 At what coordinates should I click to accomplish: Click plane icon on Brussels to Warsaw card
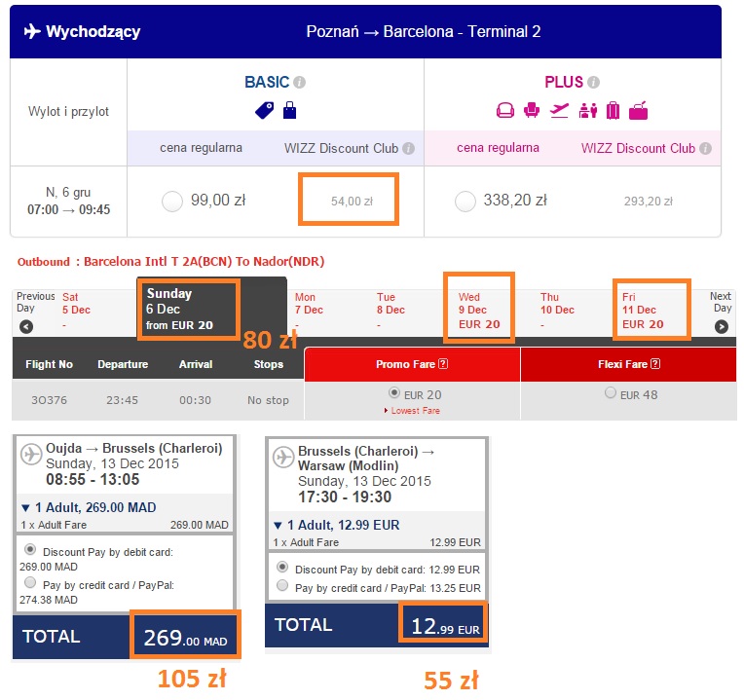tap(283, 458)
